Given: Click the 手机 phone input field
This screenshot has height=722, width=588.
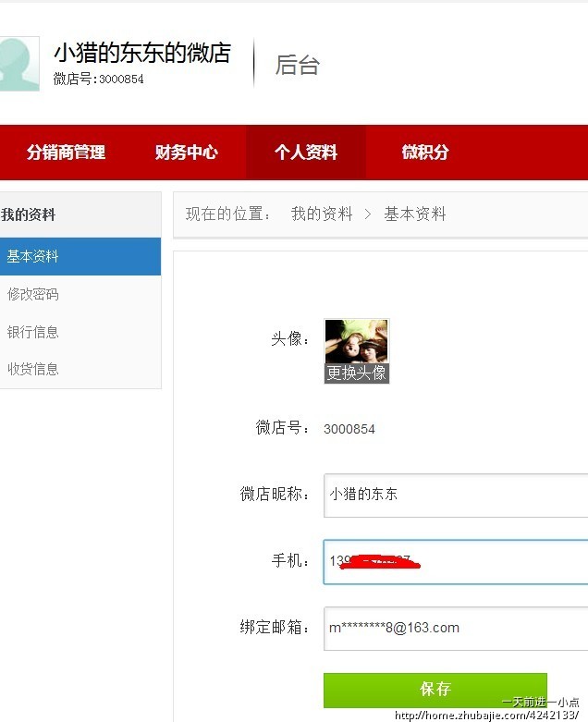Looking at the screenshot, I should click(x=456, y=562).
